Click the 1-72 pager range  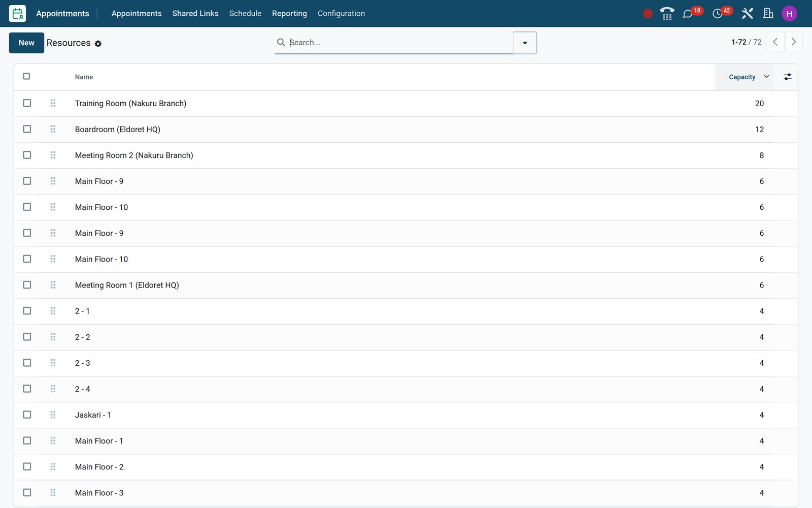738,42
